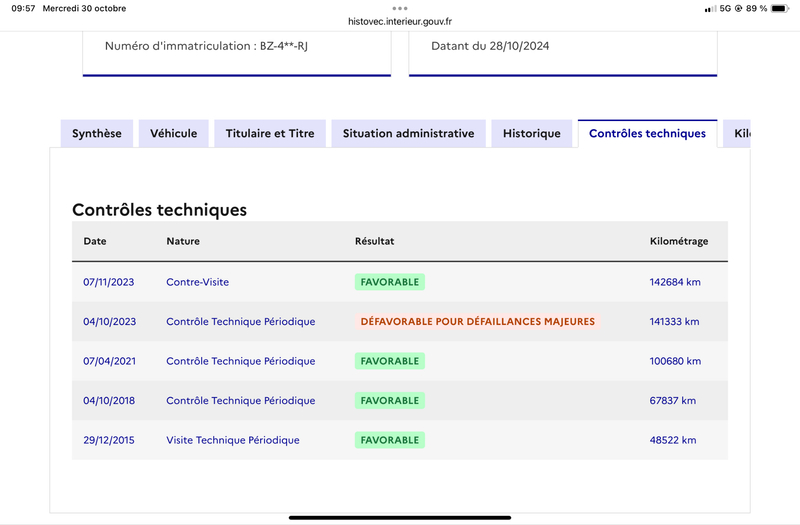Select the Situation administrative tab

pyautogui.click(x=408, y=134)
